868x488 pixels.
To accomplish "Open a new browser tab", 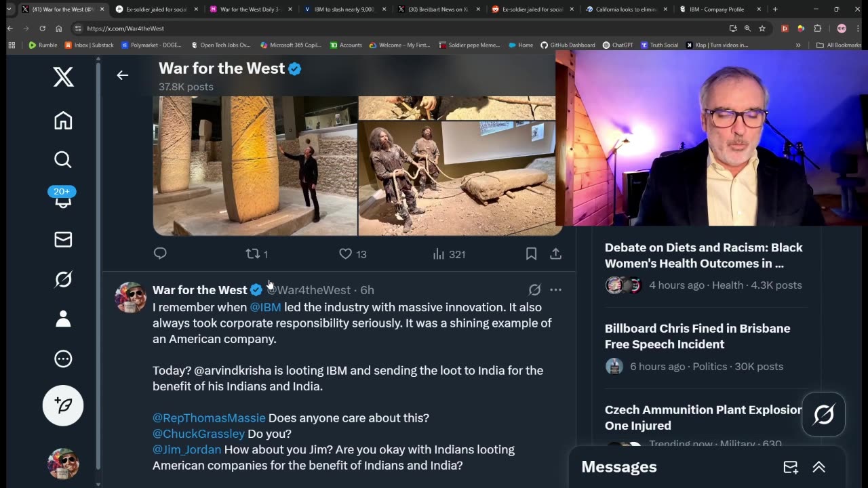I will pos(775,9).
